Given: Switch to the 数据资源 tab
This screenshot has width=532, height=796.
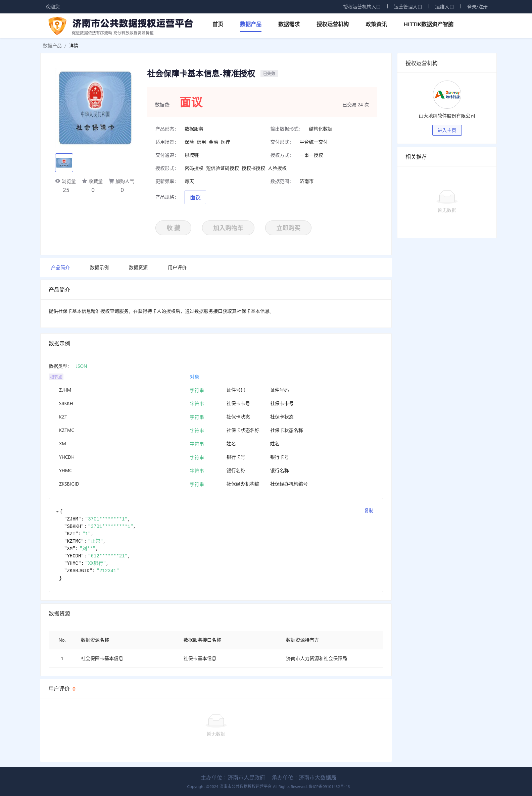Looking at the screenshot, I should (x=138, y=267).
